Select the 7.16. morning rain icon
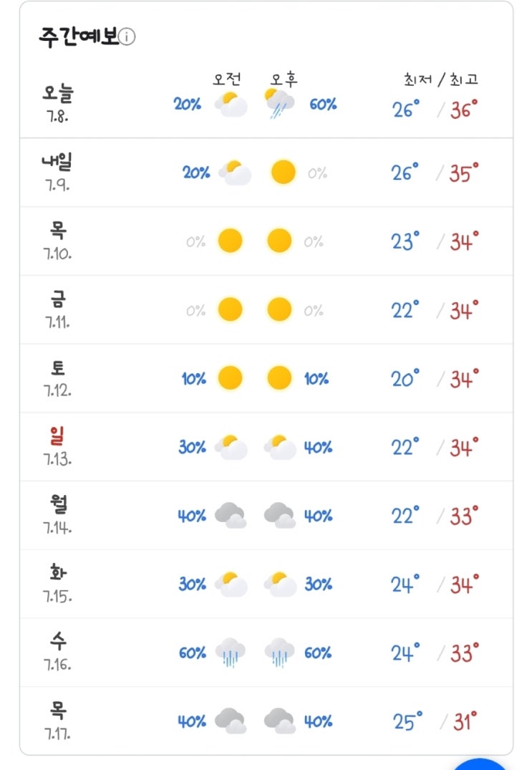The image size is (532, 770). pos(230,653)
